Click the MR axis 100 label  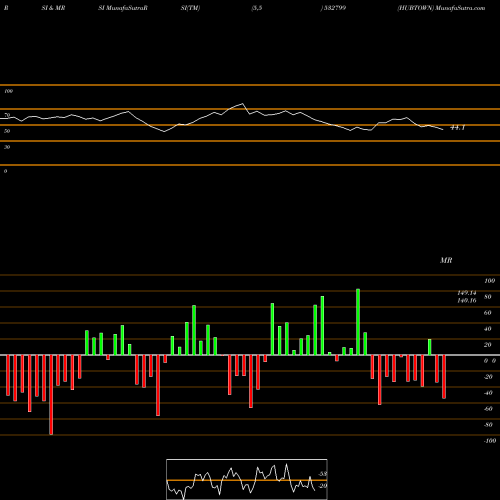click(x=489, y=281)
